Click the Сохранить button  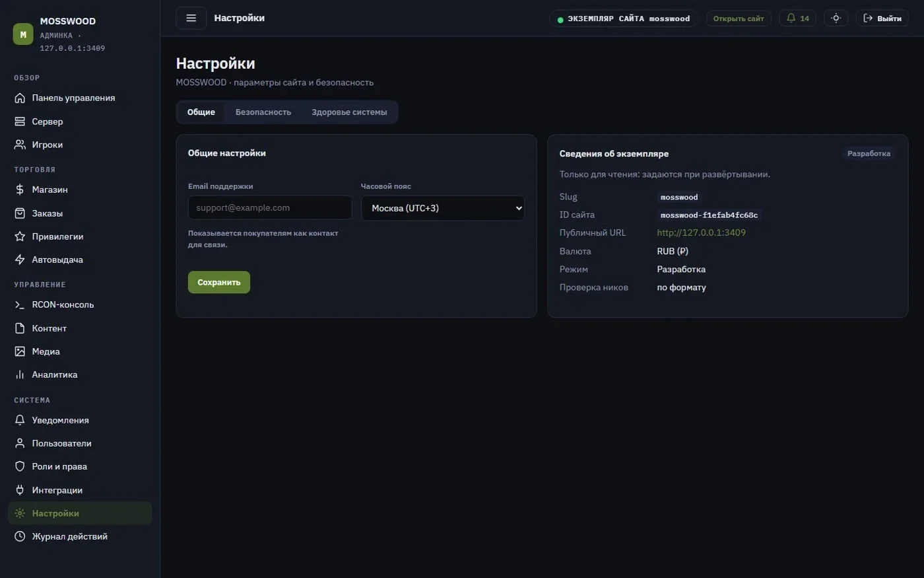pos(219,282)
